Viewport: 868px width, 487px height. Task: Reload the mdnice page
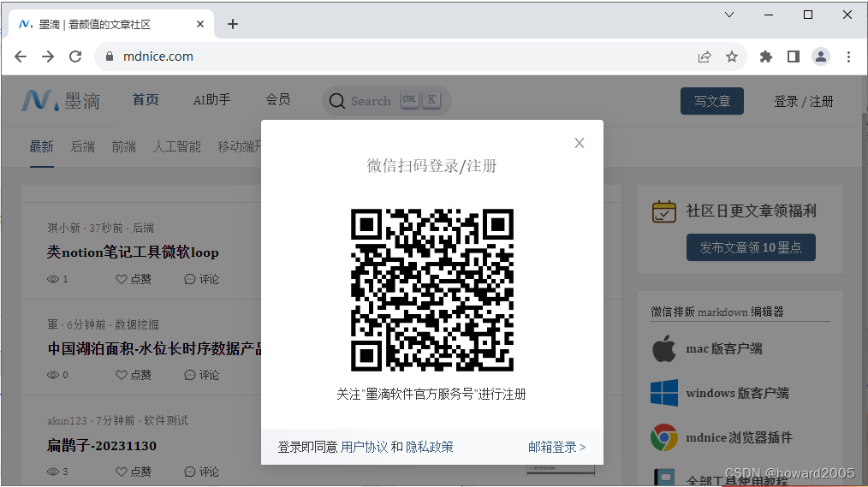tap(75, 56)
